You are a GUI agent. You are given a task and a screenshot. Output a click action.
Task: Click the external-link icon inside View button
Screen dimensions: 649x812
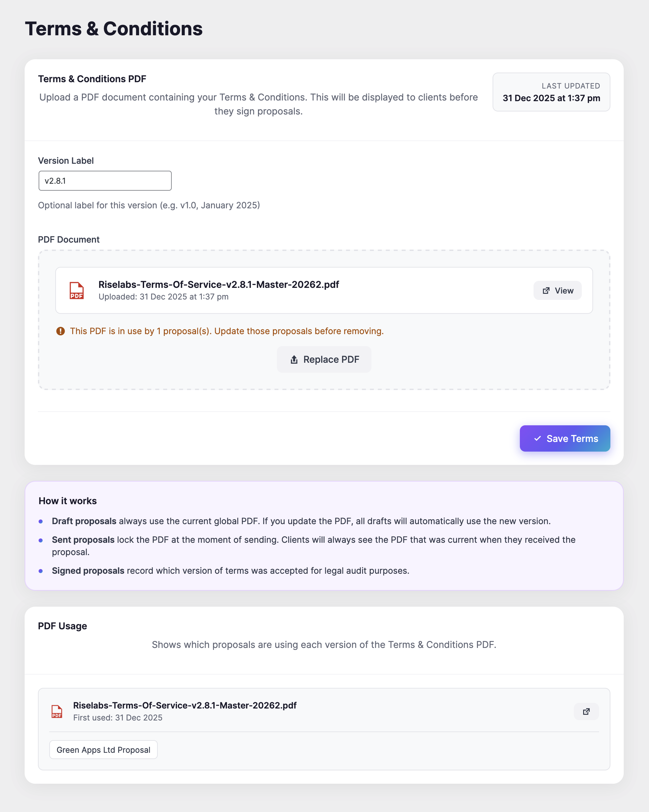click(546, 291)
